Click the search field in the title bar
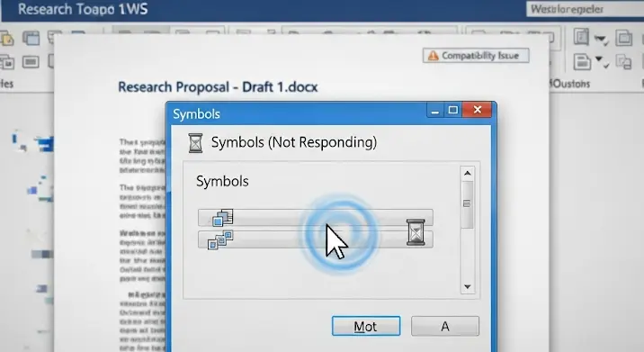Screen dimensions: 644x352 point(585,9)
